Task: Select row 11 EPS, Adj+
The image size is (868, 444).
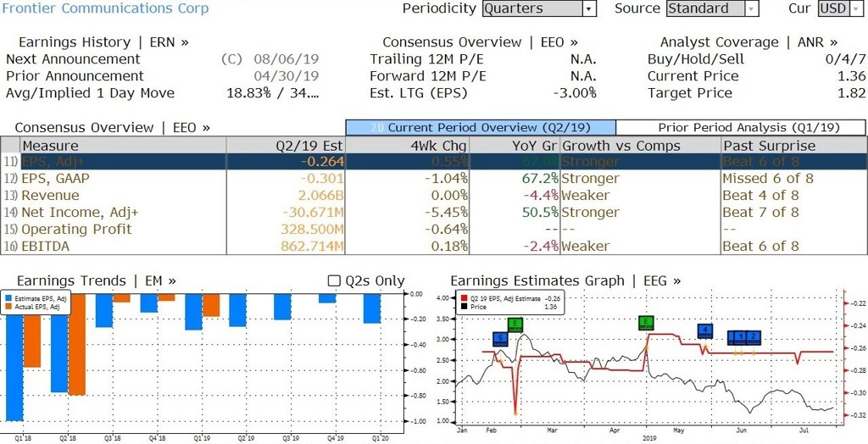Action: (433, 162)
